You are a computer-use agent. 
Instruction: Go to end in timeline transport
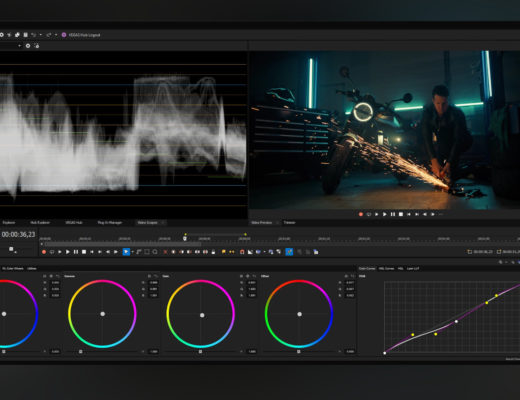pos(100,252)
